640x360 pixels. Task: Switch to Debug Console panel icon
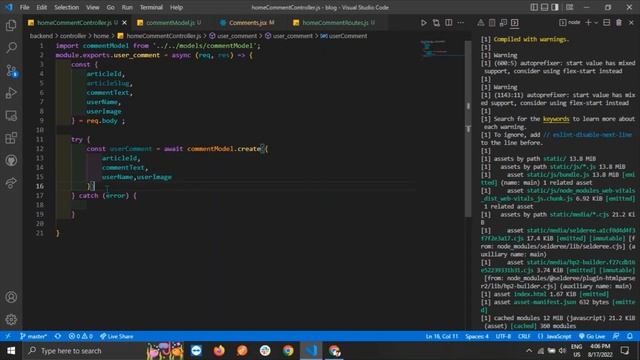pos(503,23)
